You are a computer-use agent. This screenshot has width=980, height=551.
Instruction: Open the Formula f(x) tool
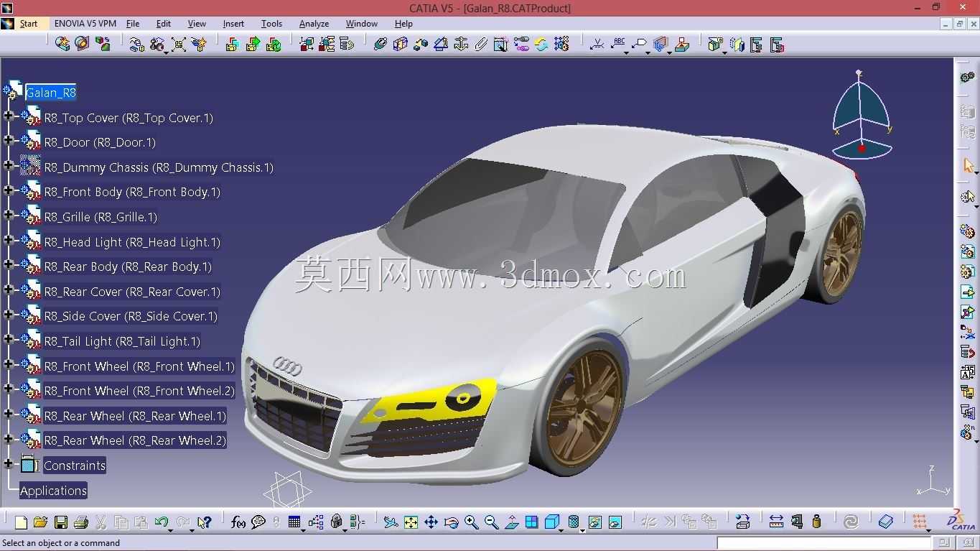point(238,522)
